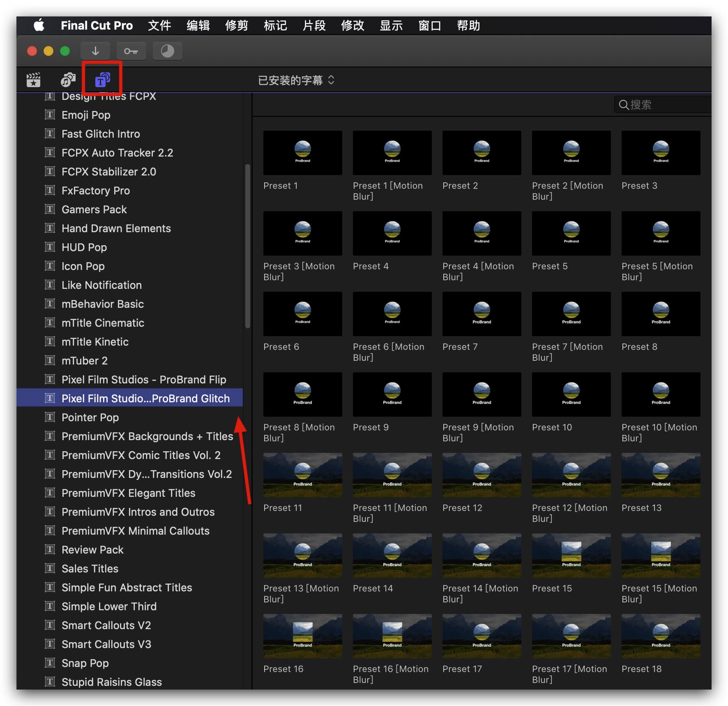Select the Preset 1 thumbnail

point(303,153)
